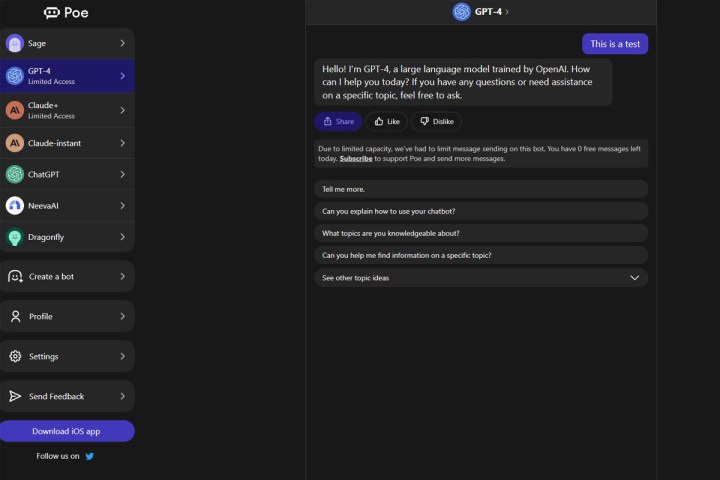The image size is (720, 480).
Task: Click the GPT-4 sidebar avatar icon
Action: [x=15, y=76]
